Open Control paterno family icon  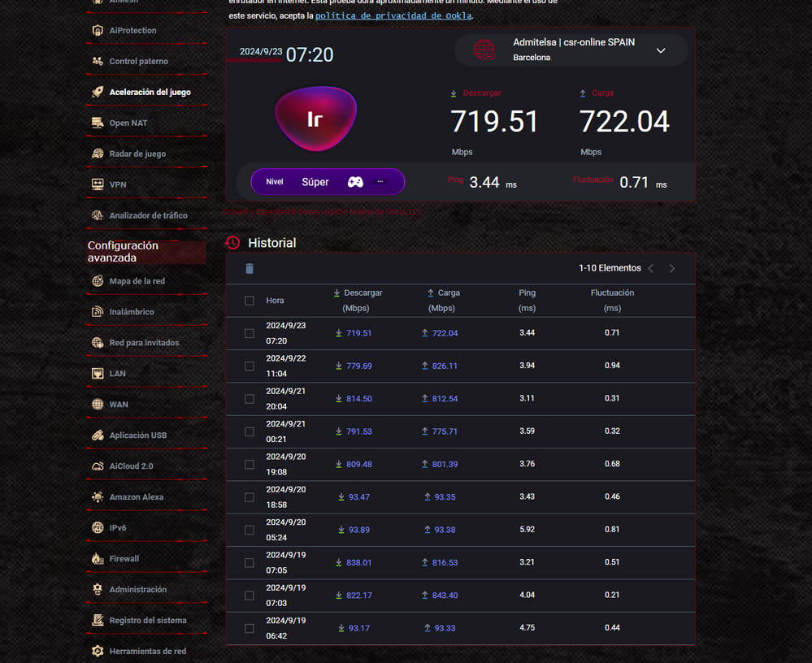coord(98,62)
